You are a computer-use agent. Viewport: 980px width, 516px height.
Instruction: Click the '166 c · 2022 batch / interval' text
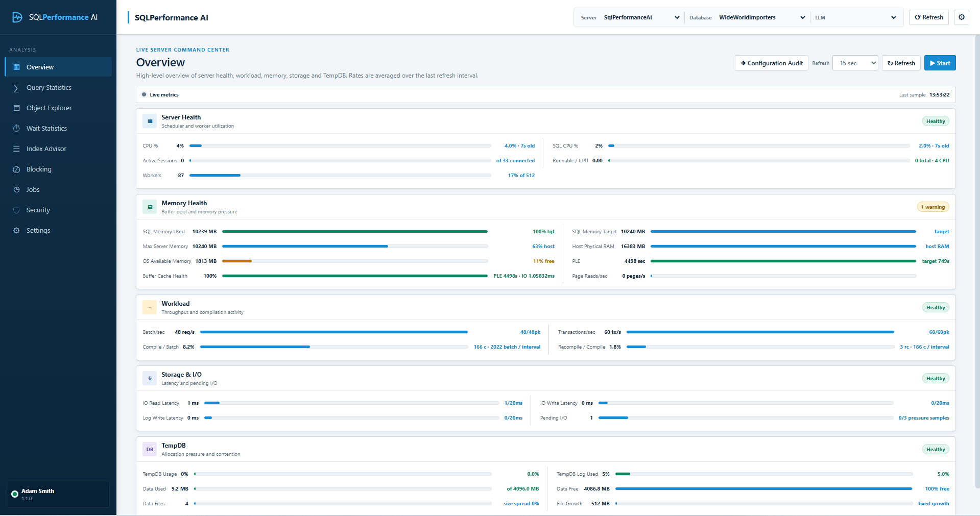(x=507, y=347)
